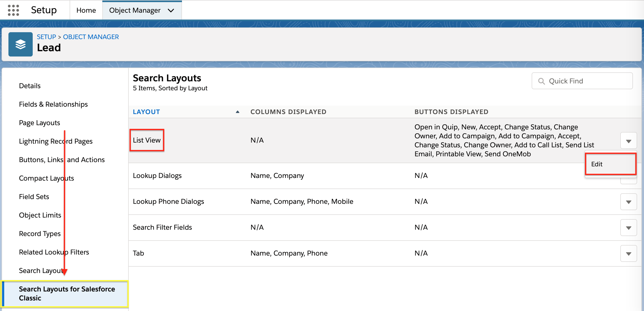Click the List View buttons displayed text
The width and height of the screenshot is (644, 311).
[504, 140]
